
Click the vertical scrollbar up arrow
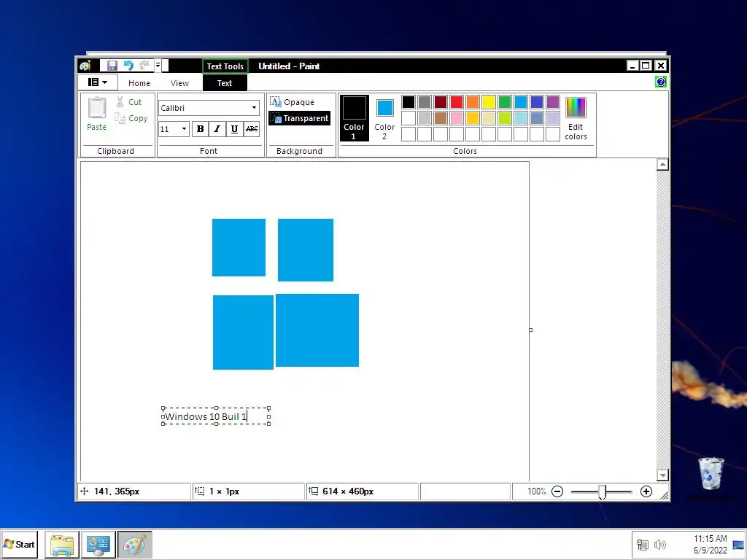pyautogui.click(x=662, y=165)
